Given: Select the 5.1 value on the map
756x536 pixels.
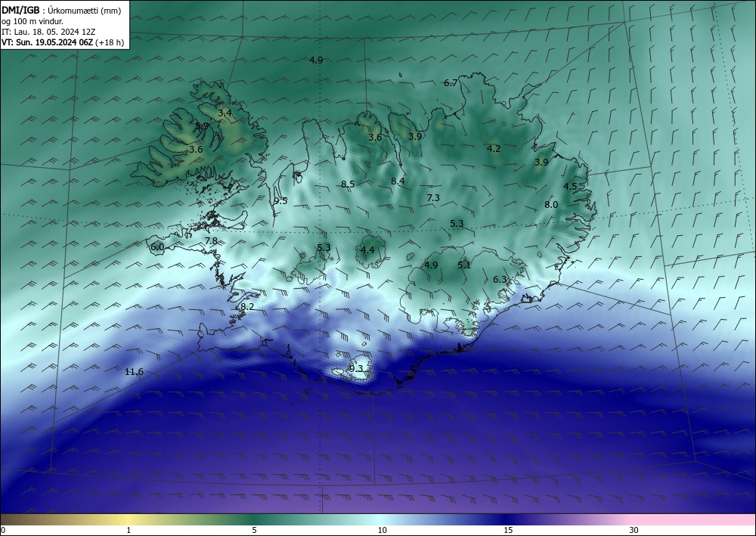Looking at the screenshot, I should click(x=464, y=265).
